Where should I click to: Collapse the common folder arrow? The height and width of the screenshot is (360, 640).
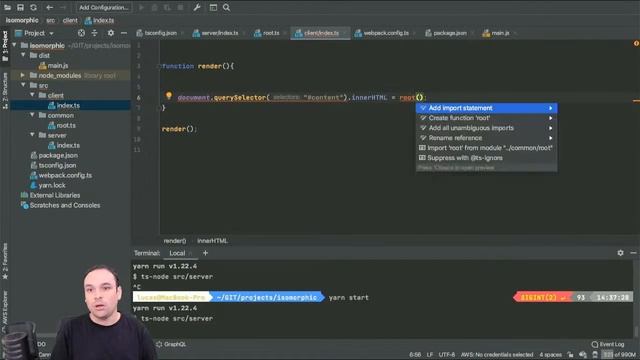32,115
